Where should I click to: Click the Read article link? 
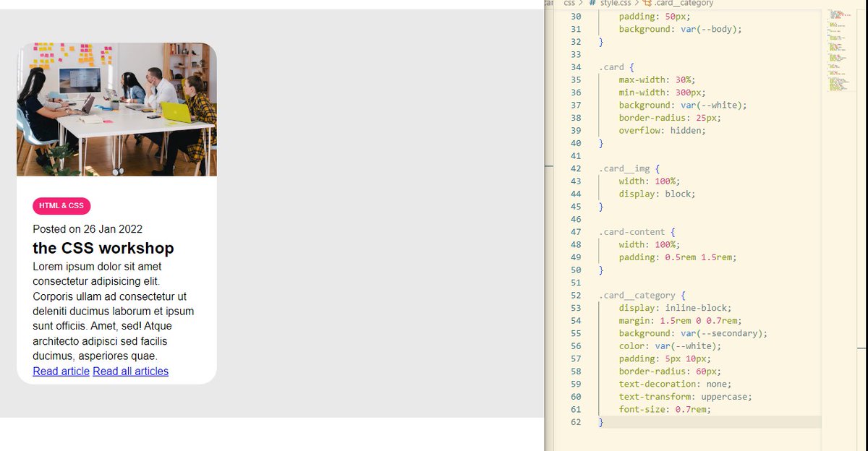coord(60,371)
